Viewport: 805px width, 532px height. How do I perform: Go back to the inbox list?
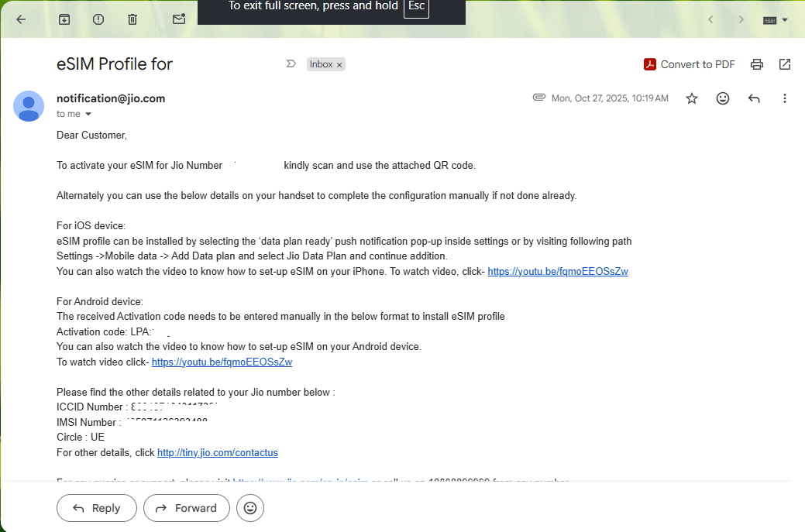click(x=21, y=19)
